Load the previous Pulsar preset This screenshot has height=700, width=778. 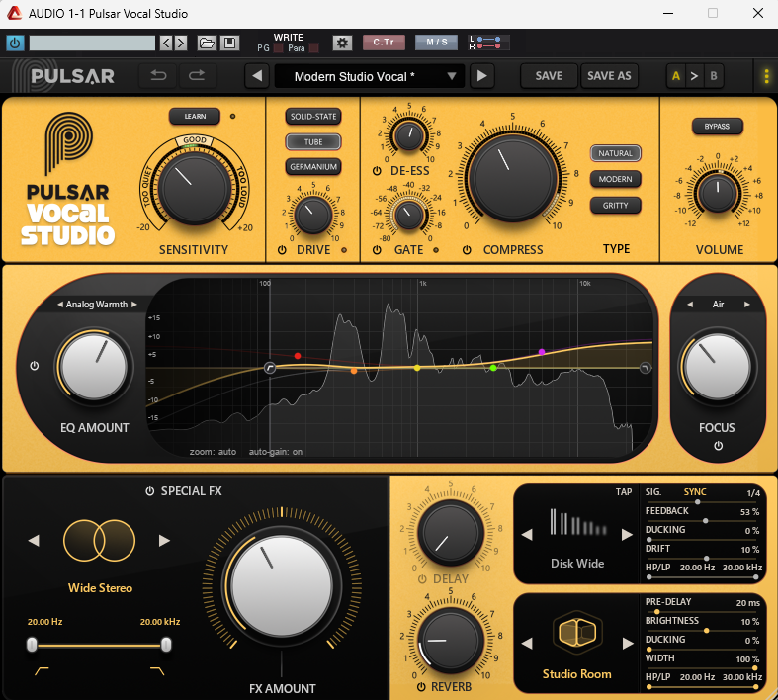257,76
